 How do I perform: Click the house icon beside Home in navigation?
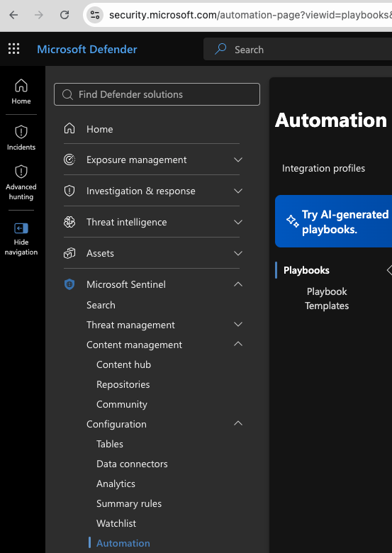point(69,129)
